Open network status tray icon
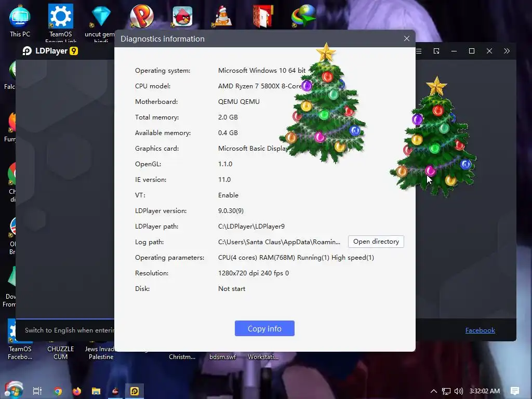532x399 pixels. 446,391
